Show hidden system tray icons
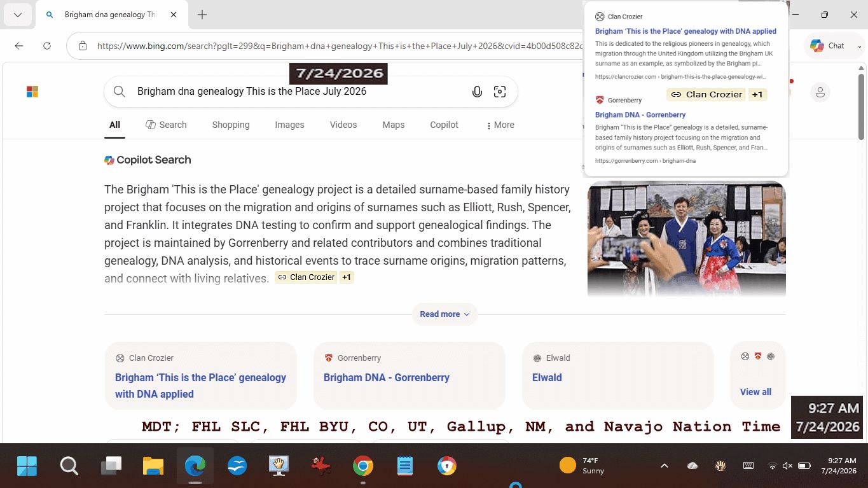Screen dimensions: 868x488 pyautogui.click(x=665, y=466)
